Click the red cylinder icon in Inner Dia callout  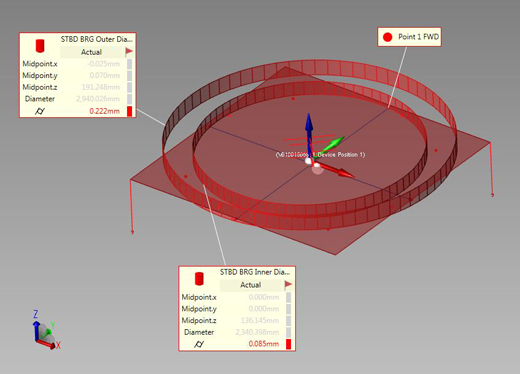point(199,279)
